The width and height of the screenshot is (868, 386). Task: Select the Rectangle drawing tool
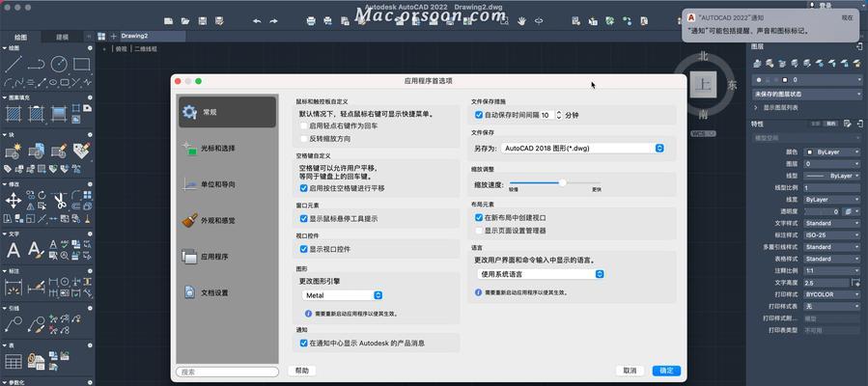(81, 64)
